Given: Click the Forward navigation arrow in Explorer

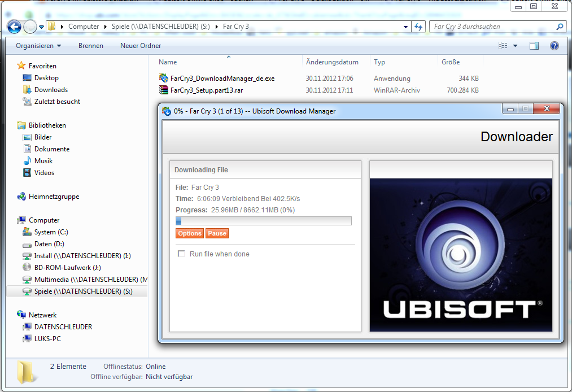Looking at the screenshot, I should click(29, 27).
